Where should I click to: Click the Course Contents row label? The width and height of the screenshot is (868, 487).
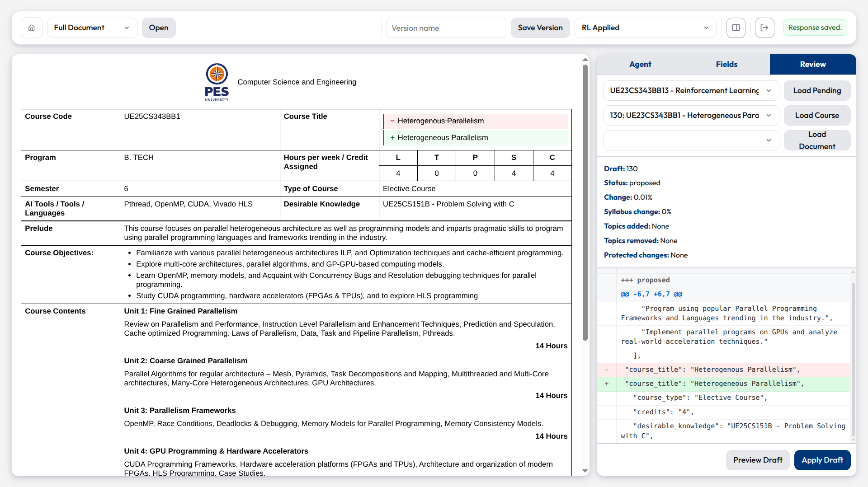click(55, 311)
